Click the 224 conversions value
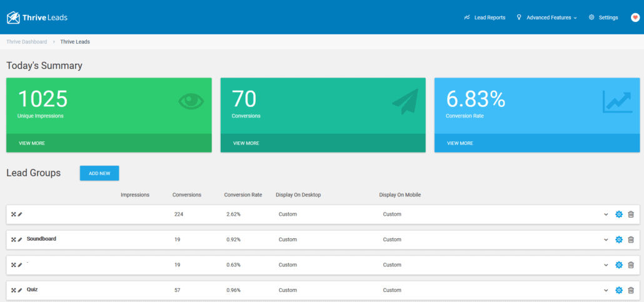The width and height of the screenshot is (644, 302). pos(179,214)
